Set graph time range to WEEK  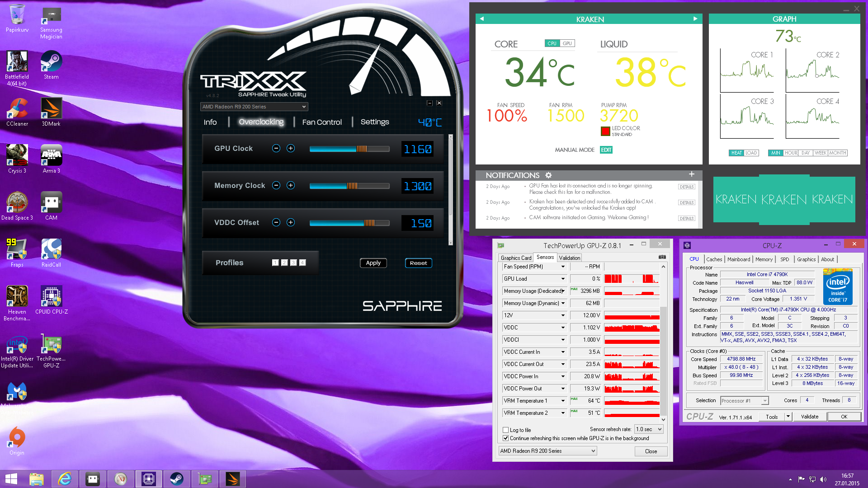coord(821,153)
